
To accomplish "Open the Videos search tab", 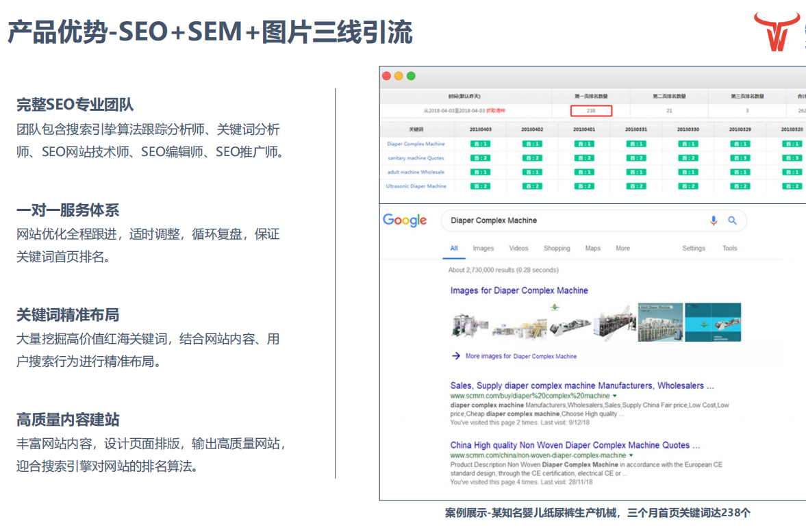I will [518, 249].
